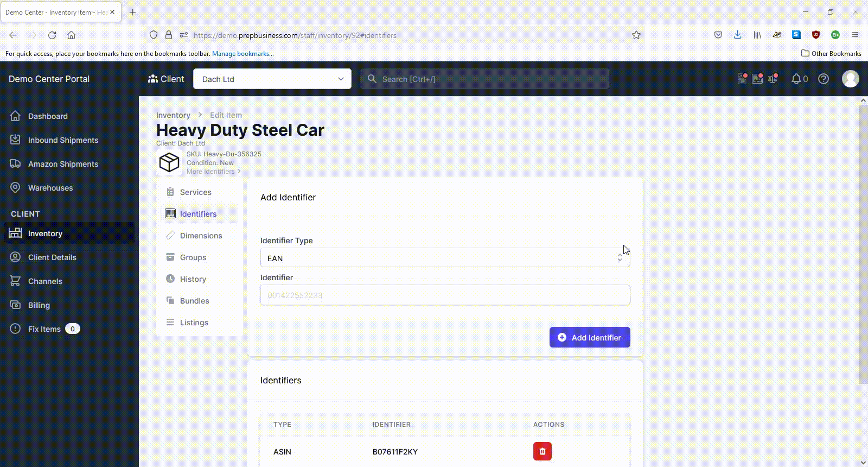The width and height of the screenshot is (868, 467).
Task: Click Manage bookmarks link
Action: click(243, 54)
